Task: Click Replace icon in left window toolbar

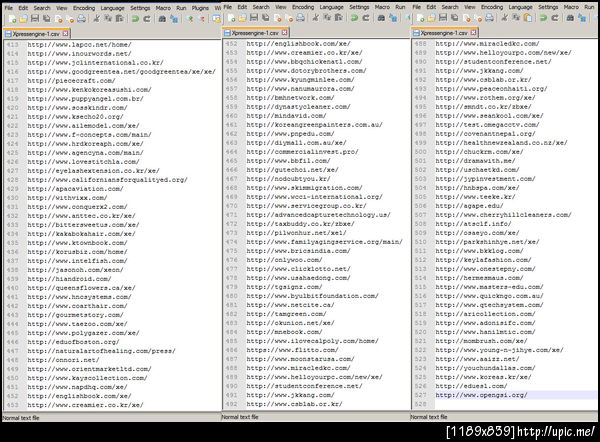Action: tap(174, 18)
